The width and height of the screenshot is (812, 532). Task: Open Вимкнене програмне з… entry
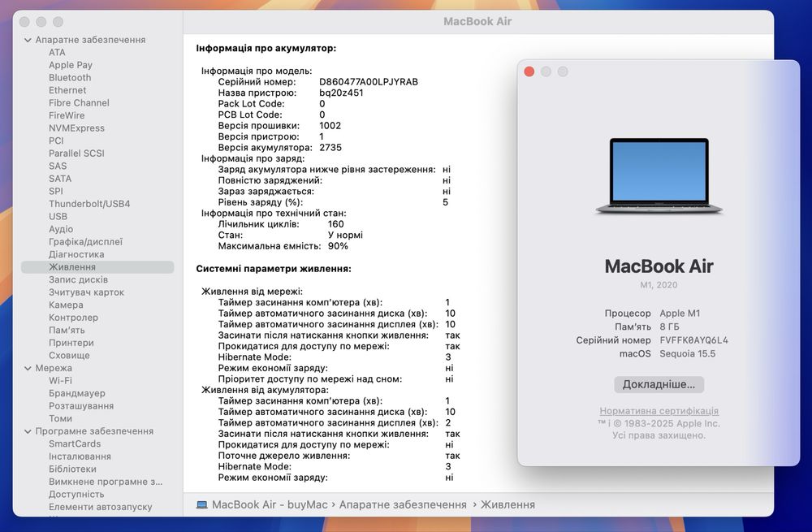(106, 482)
